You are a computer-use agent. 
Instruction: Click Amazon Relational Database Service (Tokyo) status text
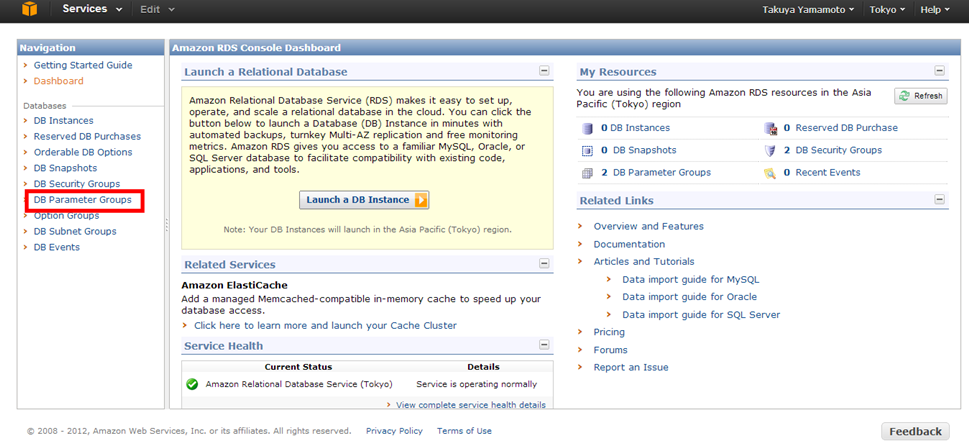[299, 384]
